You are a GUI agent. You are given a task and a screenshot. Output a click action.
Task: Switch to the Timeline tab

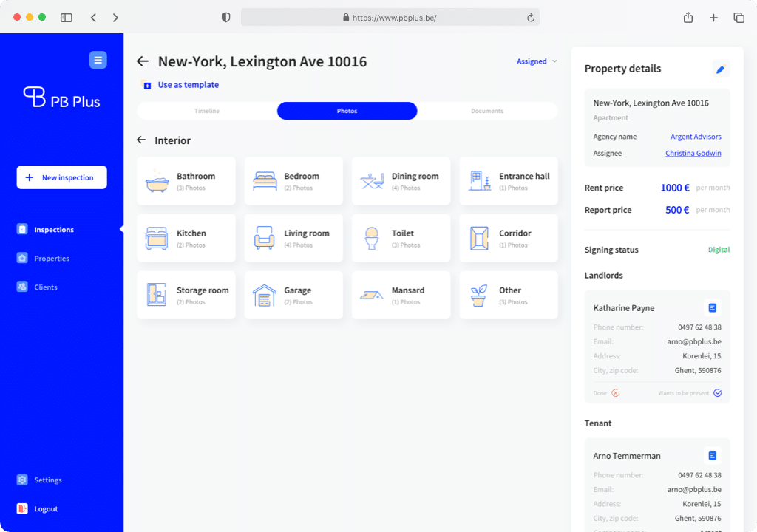[207, 111]
